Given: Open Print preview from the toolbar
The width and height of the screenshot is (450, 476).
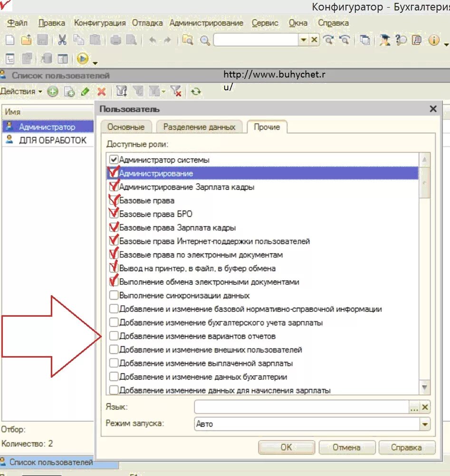Looking at the screenshot, I should [x=132, y=40].
